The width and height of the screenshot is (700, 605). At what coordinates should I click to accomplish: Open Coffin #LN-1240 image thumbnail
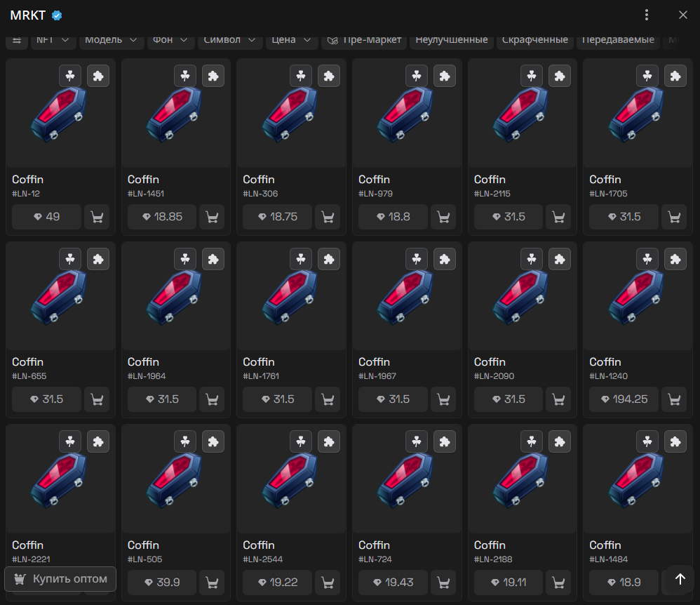638,295
